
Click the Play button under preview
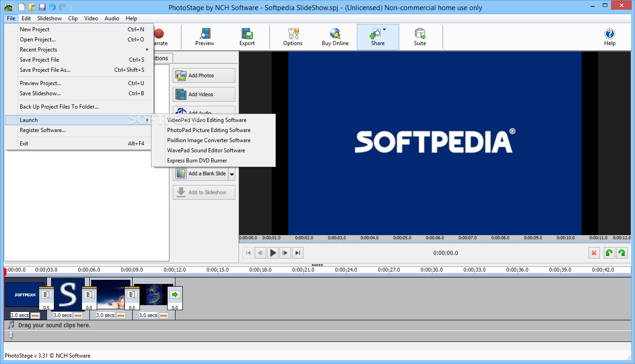273,253
